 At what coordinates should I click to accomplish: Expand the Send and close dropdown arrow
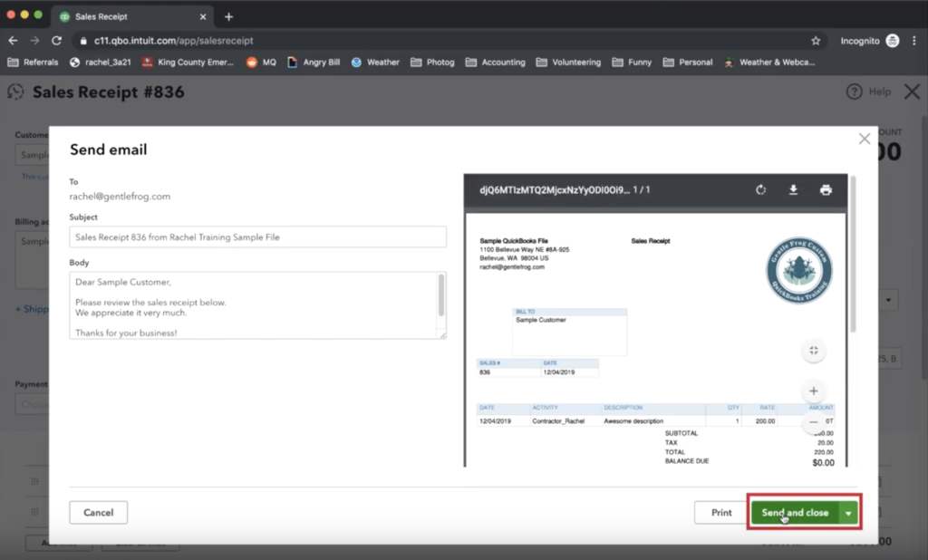point(848,513)
